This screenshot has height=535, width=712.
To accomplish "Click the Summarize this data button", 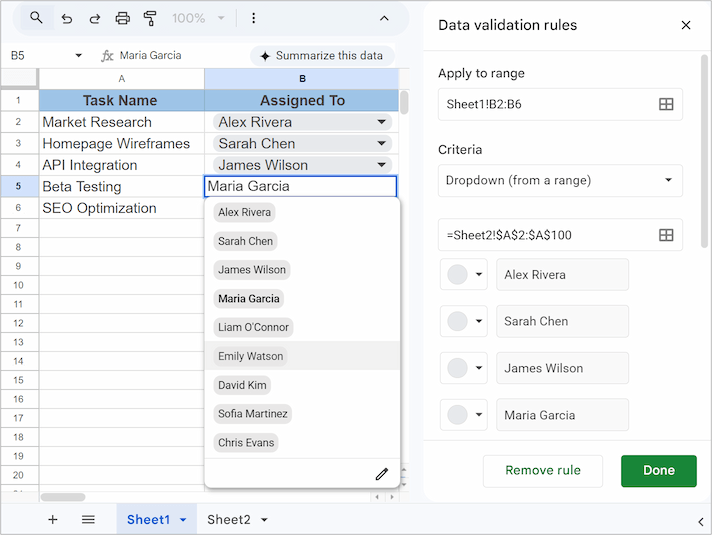I will (322, 55).
